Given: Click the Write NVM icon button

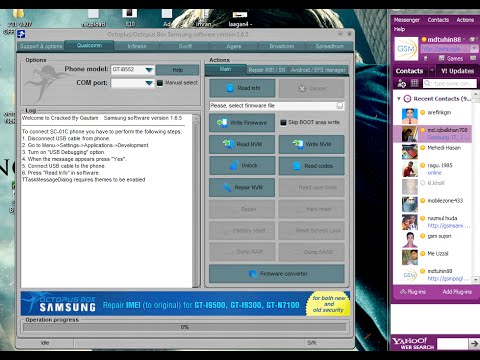Looking at the screenshot, I should pos(311,144).
